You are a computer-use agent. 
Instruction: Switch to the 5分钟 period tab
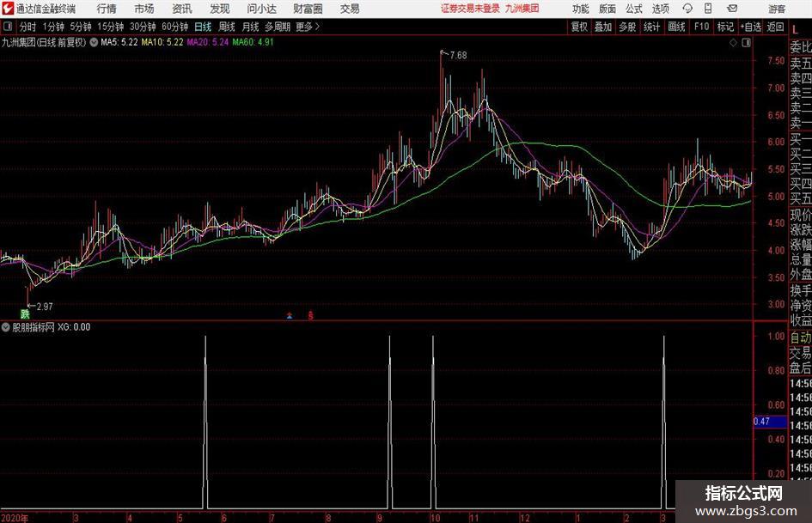coord(81,27)
